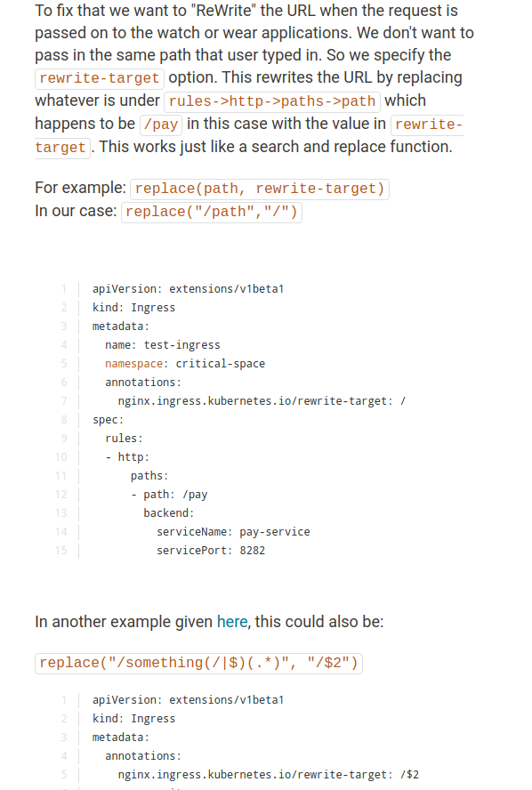Click line number 15 in first code block
Viewport: 532px width, 790px height.
61,550
